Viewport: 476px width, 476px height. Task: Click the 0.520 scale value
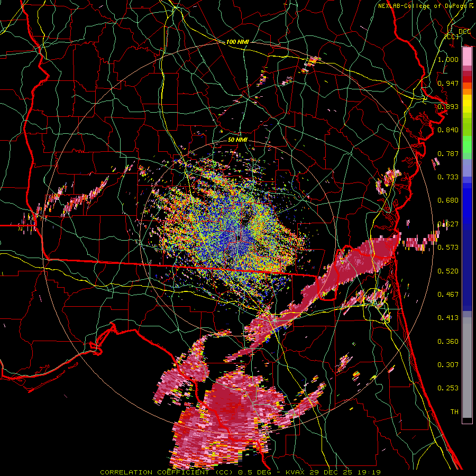coord(448,271)
